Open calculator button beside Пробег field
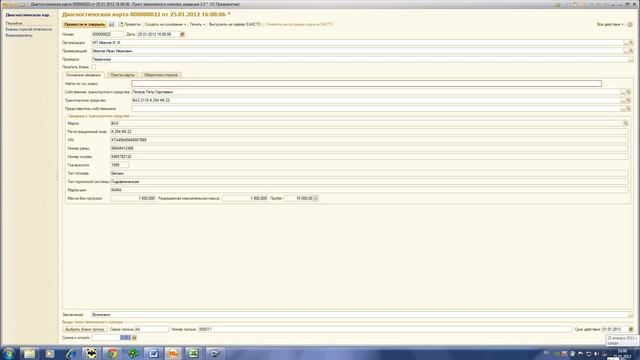The height and width of the screenshot is (360, 640). click(316, 198)
